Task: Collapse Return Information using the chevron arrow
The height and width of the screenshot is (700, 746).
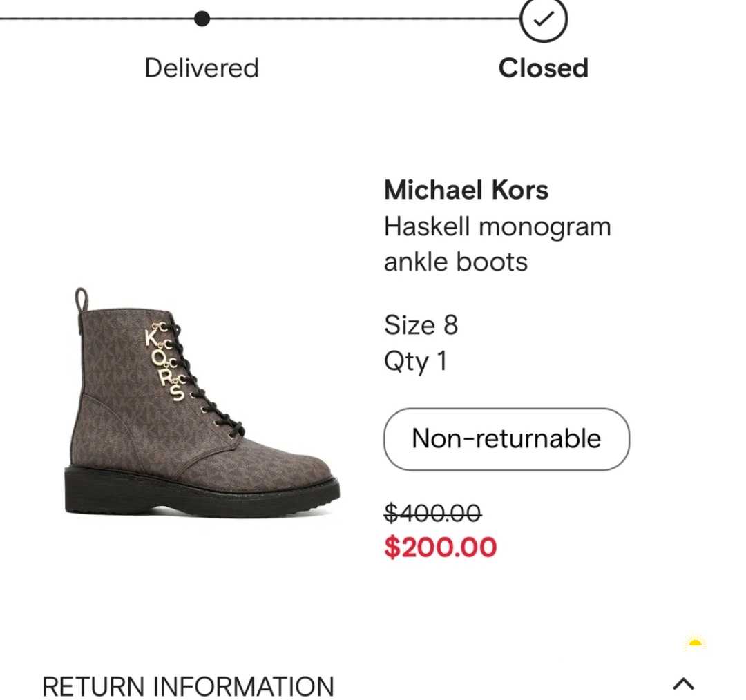Action: coord(683,683)
